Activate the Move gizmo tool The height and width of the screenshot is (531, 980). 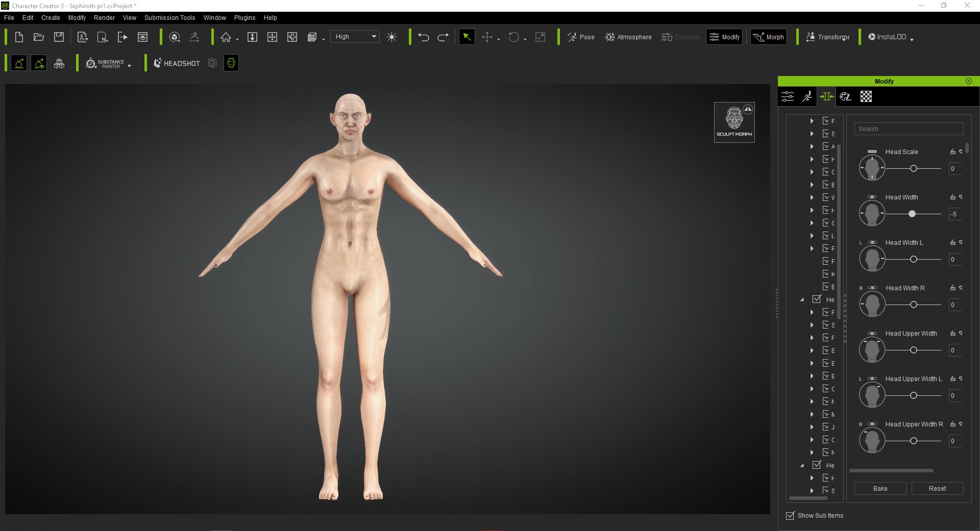pos(487,37)
